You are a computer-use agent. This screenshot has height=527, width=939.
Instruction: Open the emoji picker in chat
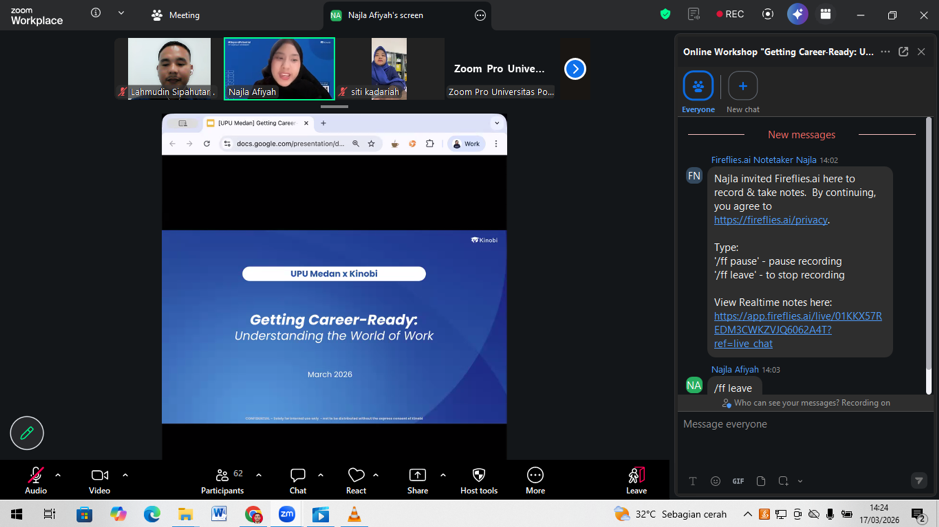coord(715,481)
